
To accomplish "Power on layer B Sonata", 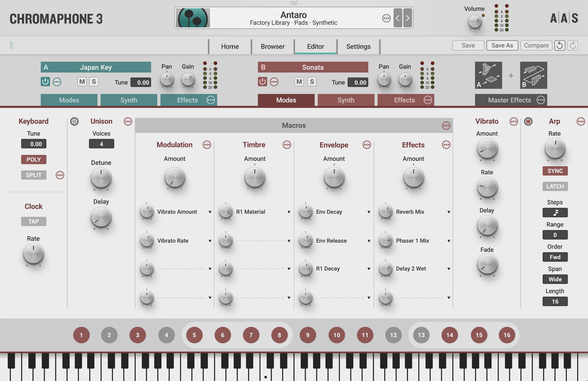I will click(x=263, y=82).
